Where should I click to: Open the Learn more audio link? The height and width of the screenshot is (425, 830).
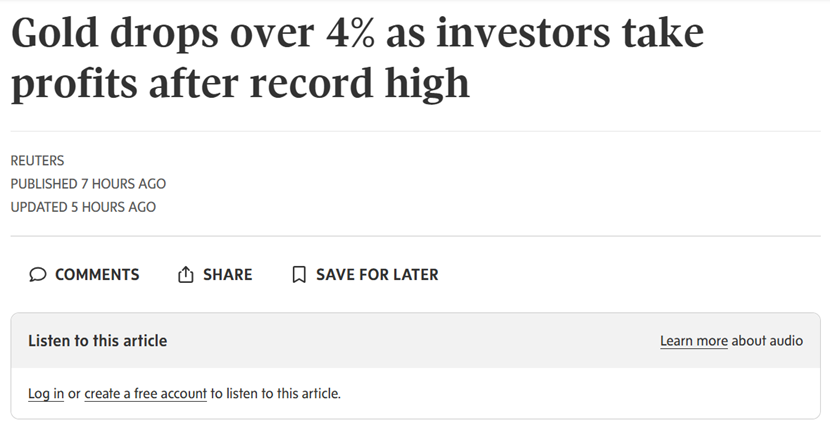coord(693,341)
